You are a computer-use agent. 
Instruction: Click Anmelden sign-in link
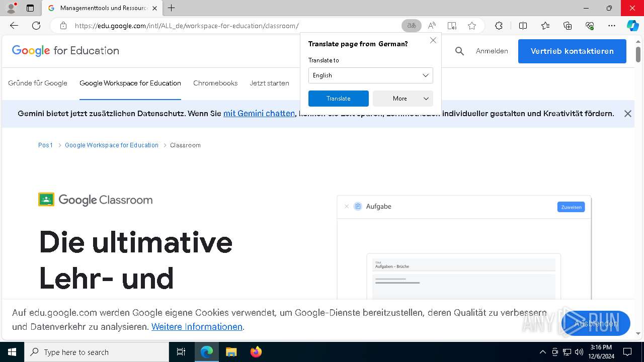tap(492, 51)
